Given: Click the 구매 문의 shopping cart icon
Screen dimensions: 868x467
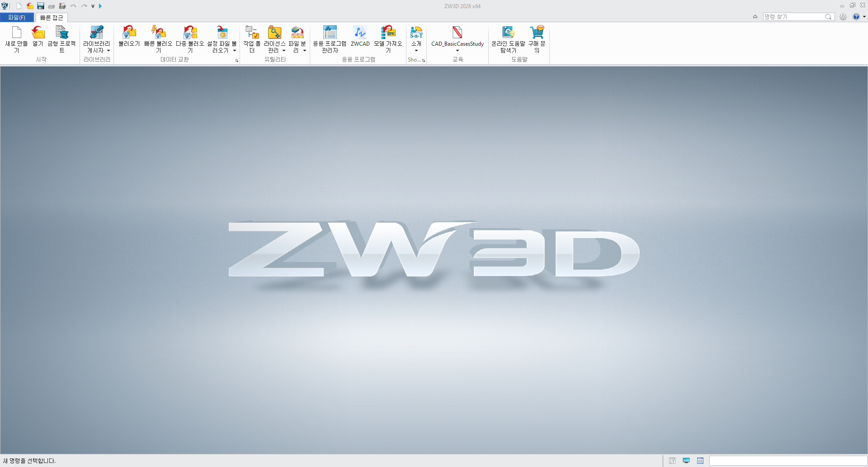Looking at the screenshot, I should 537,32.
